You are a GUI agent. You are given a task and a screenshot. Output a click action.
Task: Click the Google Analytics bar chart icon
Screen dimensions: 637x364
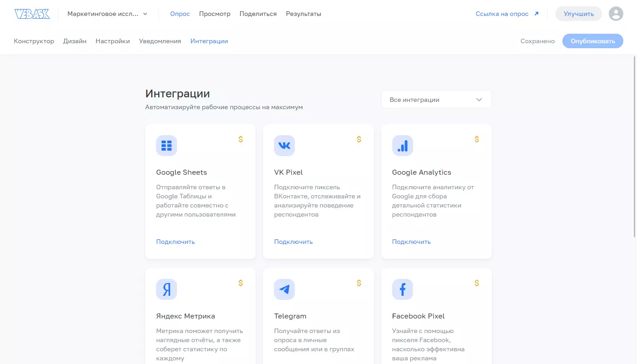point(403,146)
